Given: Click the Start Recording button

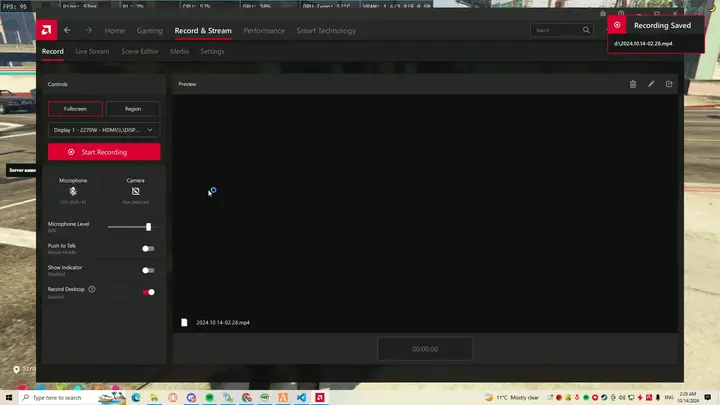Looking at the screenshot, I should [x=104, y=152].
